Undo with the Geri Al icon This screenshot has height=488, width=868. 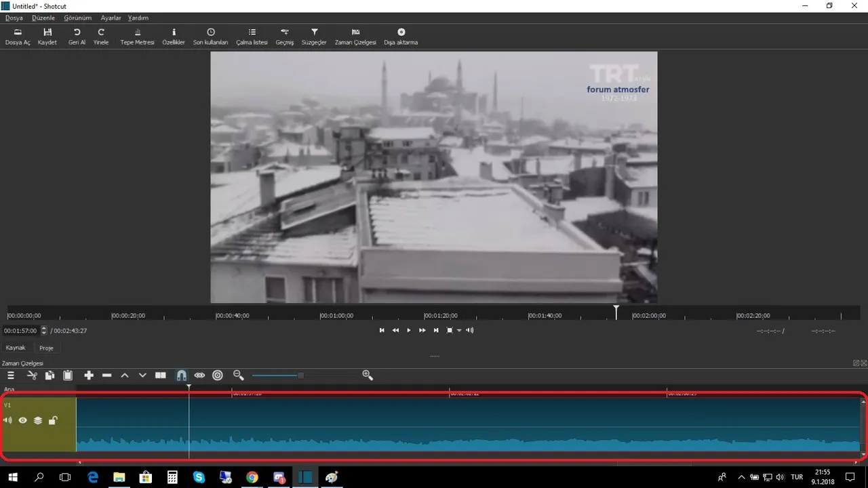click(77, 37)
